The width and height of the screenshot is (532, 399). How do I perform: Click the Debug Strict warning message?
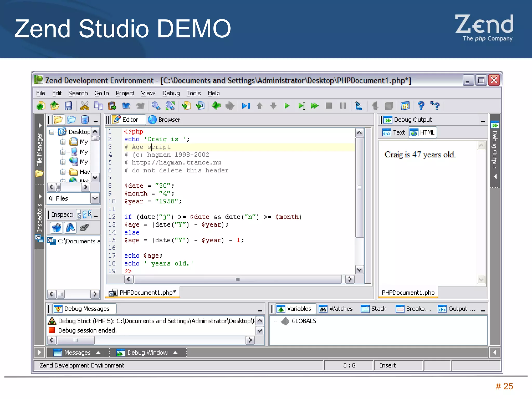[x=152, y=321]
